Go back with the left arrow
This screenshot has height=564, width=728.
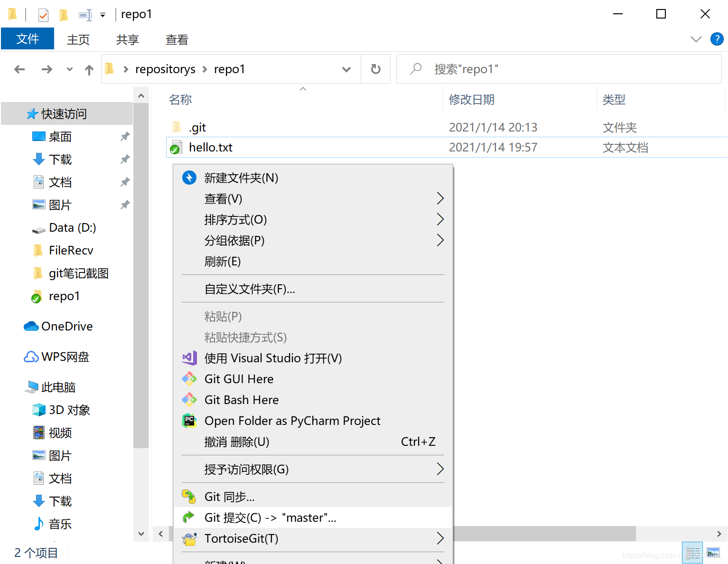click(x=19, y=69)
